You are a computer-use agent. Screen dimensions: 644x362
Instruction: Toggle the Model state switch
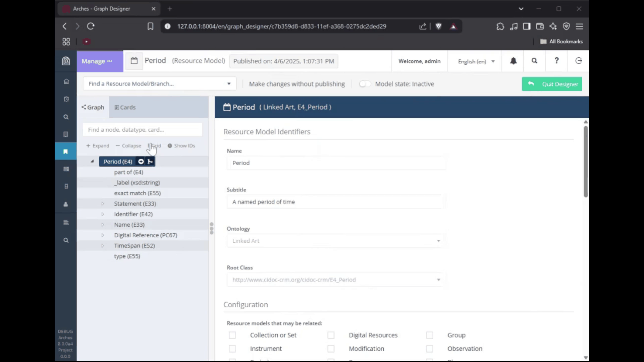[365, 84]
